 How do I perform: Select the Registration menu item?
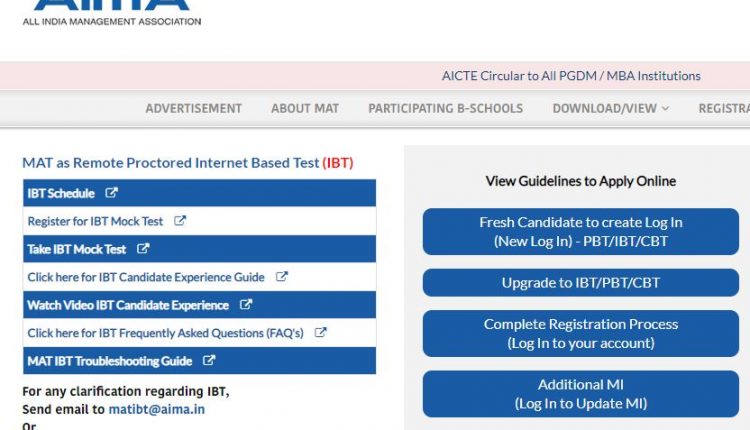click(724, 109)
